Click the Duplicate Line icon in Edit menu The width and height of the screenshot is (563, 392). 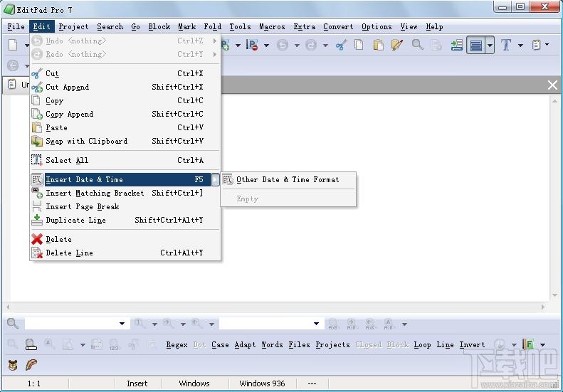(x=37, y=220)
